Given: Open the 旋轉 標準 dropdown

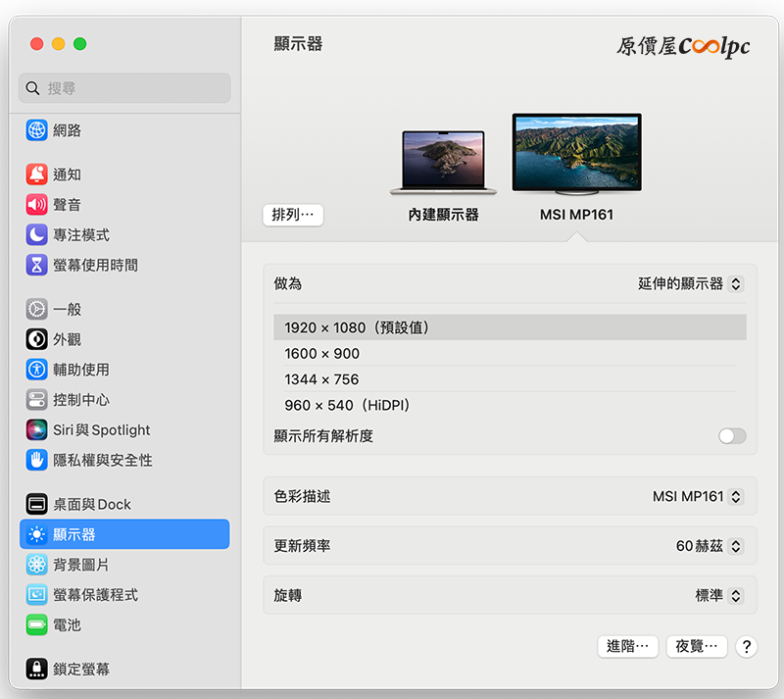Looking at the screenshot, I should [x=719, y=595].
